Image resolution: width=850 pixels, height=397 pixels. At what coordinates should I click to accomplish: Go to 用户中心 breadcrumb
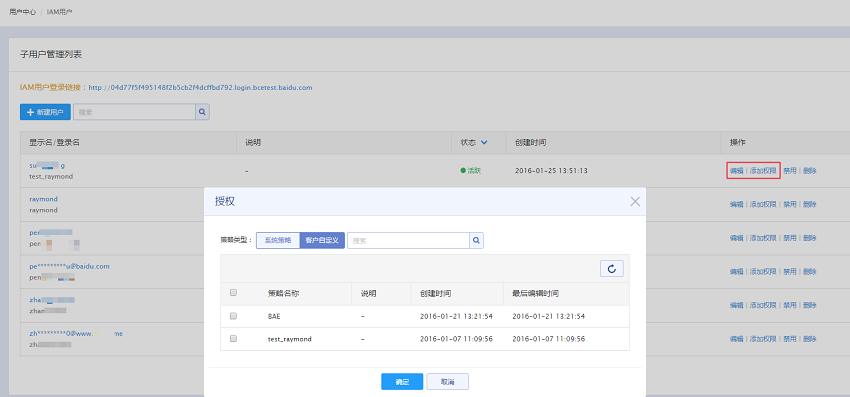(23, 11)
